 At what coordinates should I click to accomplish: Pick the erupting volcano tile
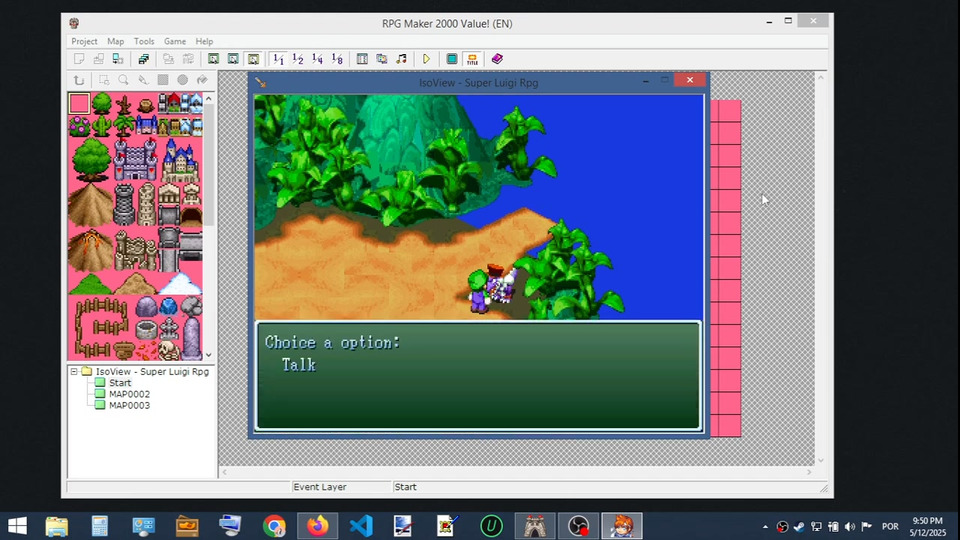pos(91,250)
